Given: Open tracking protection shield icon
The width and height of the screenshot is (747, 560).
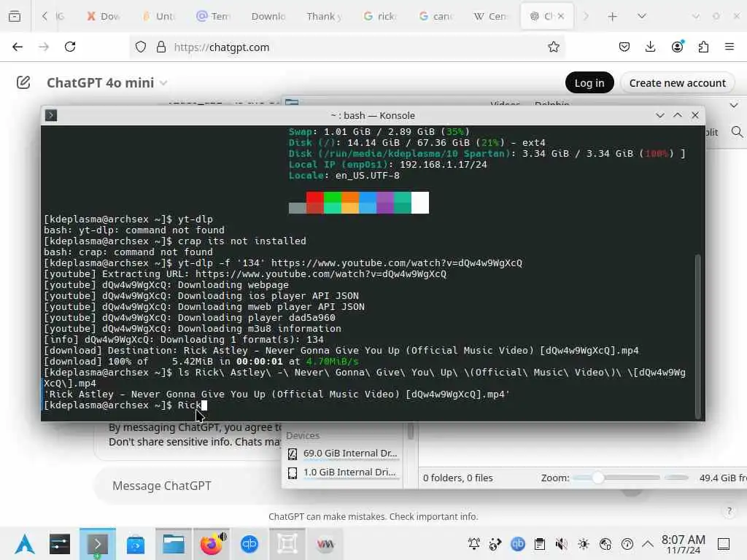Looking at the screenshot, I should (x=141, y=47).
